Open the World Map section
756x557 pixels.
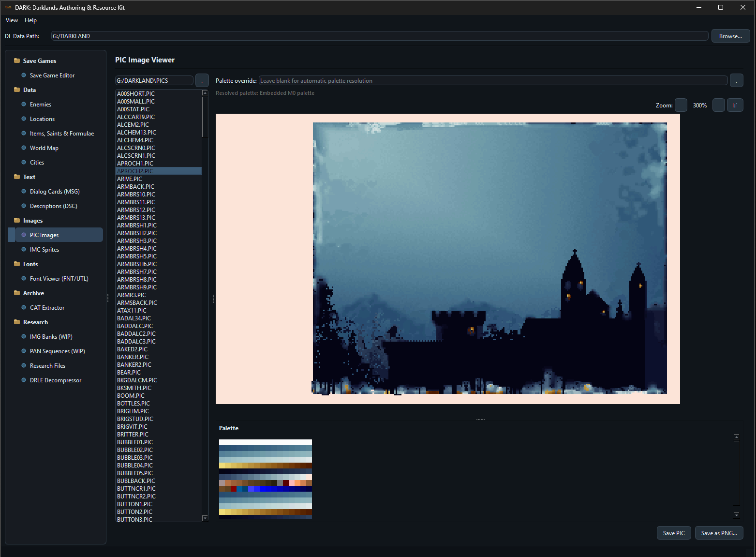[x=44, y=148]
